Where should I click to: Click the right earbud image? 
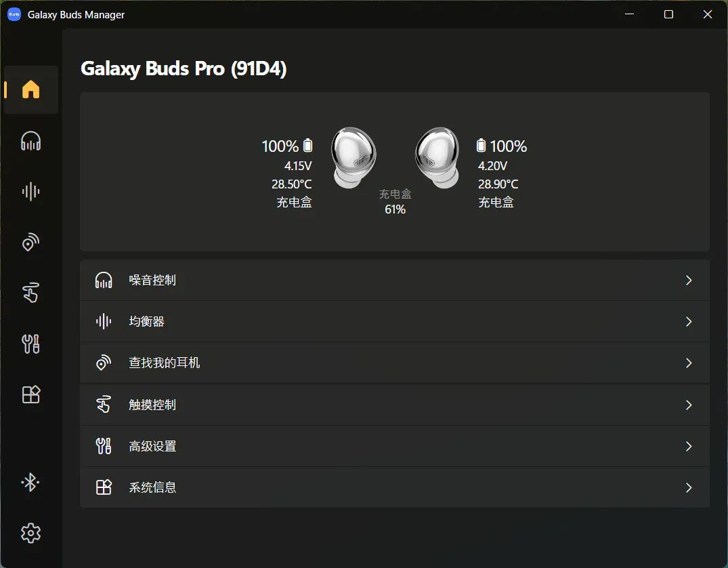tap(437, 157)
